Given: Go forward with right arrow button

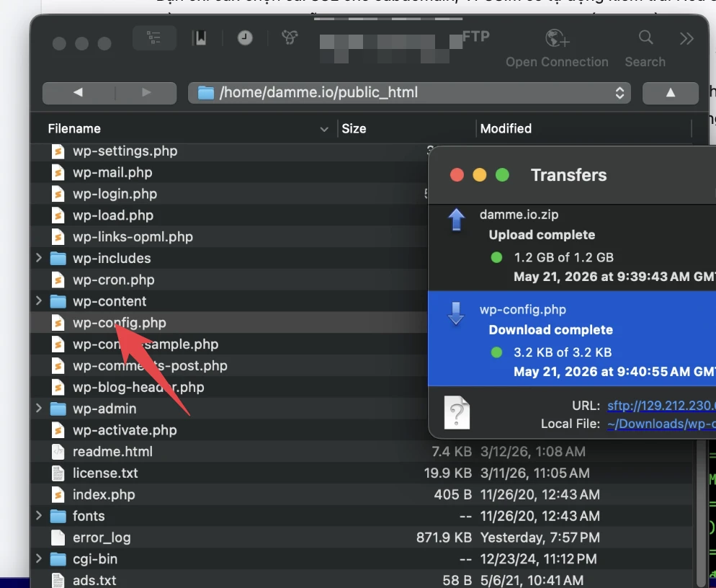Looking at the screenshot, I should [x=146, y=93].
